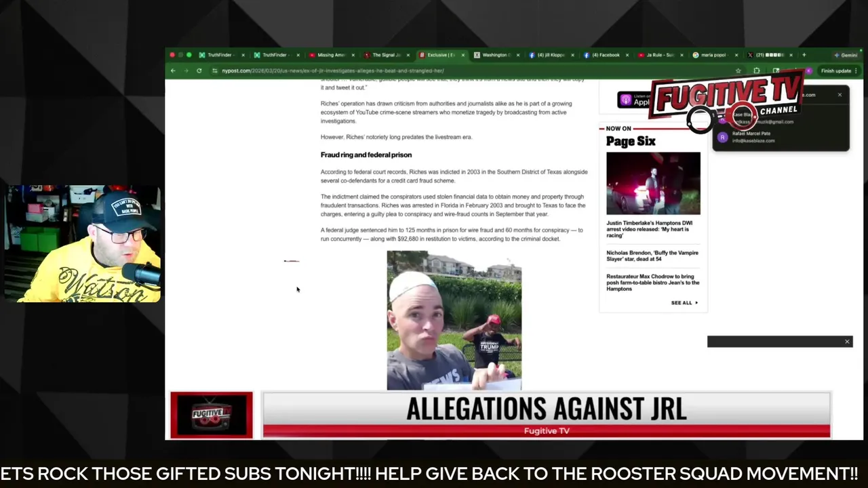Image resolution: width=868 pixels, height=488 pixels.
Task: Open a new tab with the plus button
Action: click(804, 55)
